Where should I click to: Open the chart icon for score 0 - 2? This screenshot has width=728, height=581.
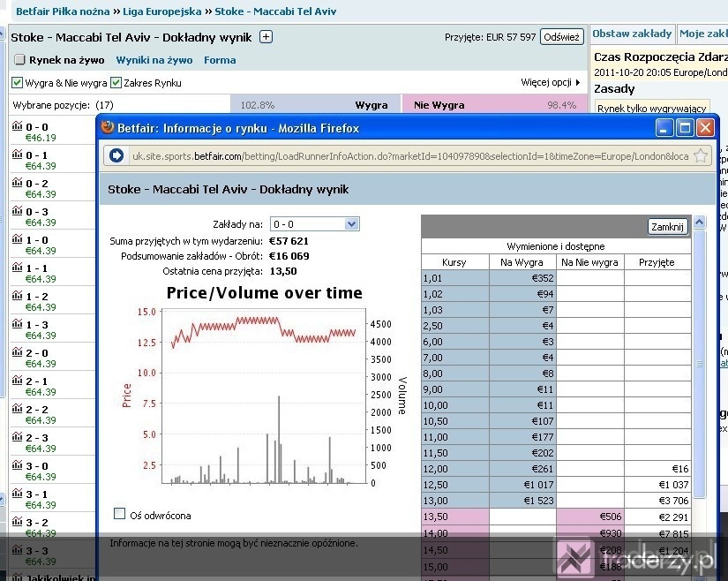17,183
